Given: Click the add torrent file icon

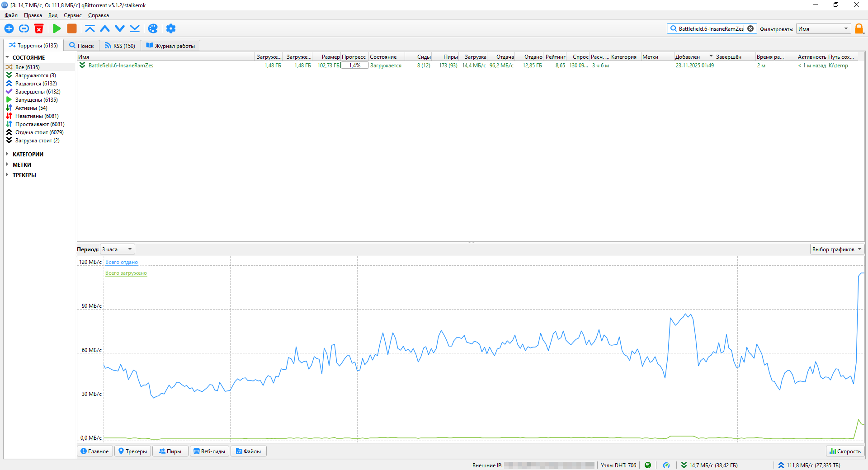Looking at the screenshot, I should coord(9,28).
